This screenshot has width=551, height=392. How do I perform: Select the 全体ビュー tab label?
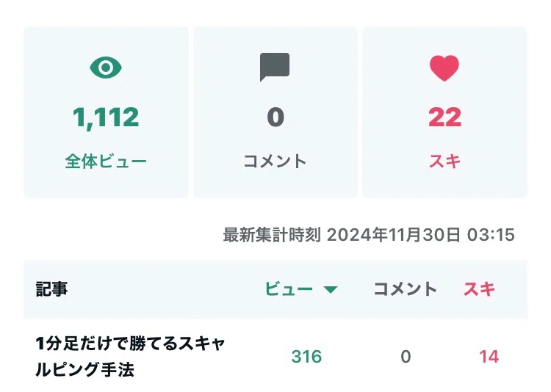(106, 161)
